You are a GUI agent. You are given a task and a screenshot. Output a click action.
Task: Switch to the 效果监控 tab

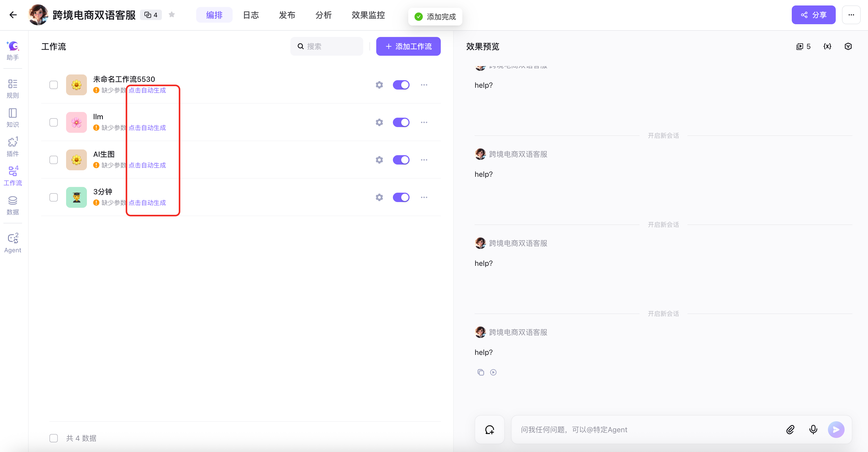point(368,15)
